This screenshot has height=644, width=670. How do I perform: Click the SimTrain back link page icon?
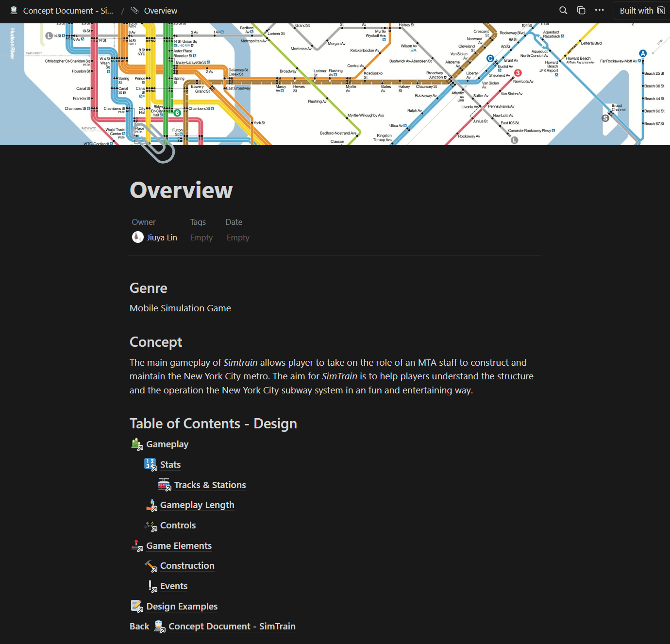point(160,627)
